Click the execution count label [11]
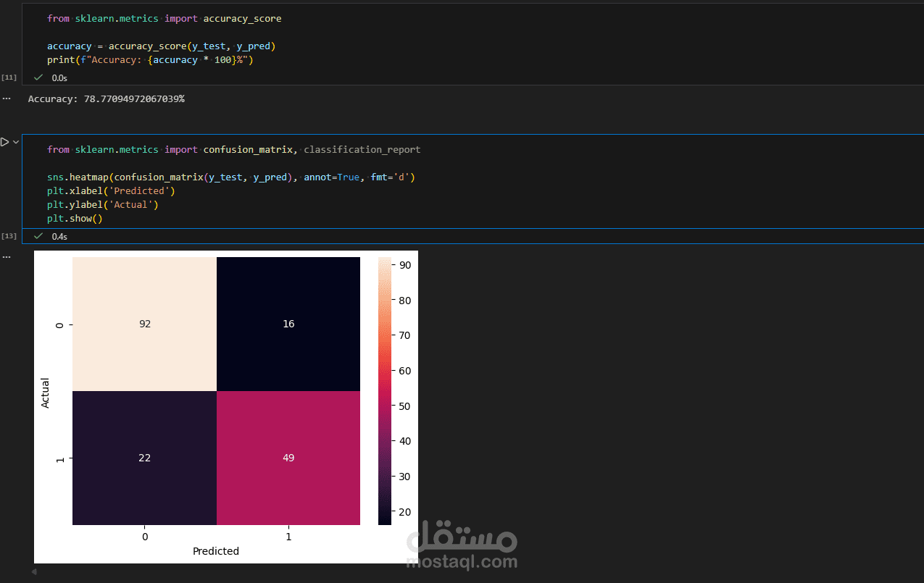Image resolution: width=924 pixels, height=583 pixels. [x=9, y=77]
